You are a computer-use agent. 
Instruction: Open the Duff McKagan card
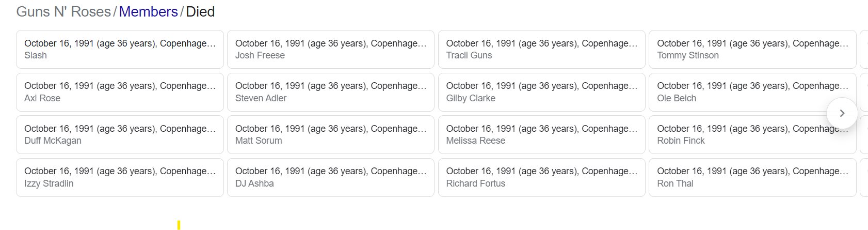click(120, 134)
